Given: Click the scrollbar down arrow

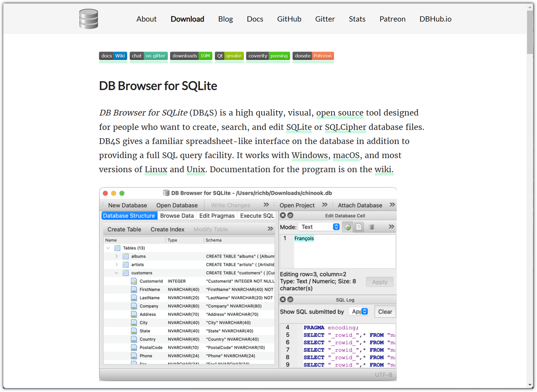Looking at the screenshot, I should click(530, 385).
